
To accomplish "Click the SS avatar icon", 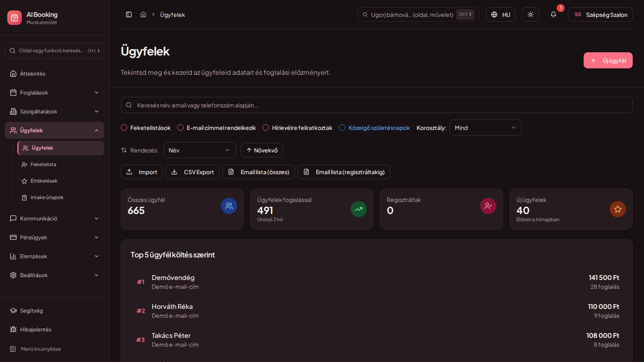I will (x=578, y=14).
